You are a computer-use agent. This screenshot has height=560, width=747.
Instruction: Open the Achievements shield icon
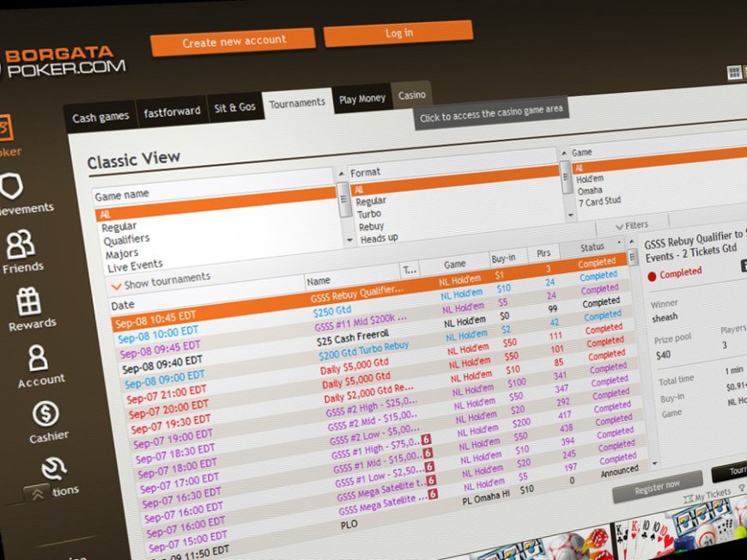point(11,186)
